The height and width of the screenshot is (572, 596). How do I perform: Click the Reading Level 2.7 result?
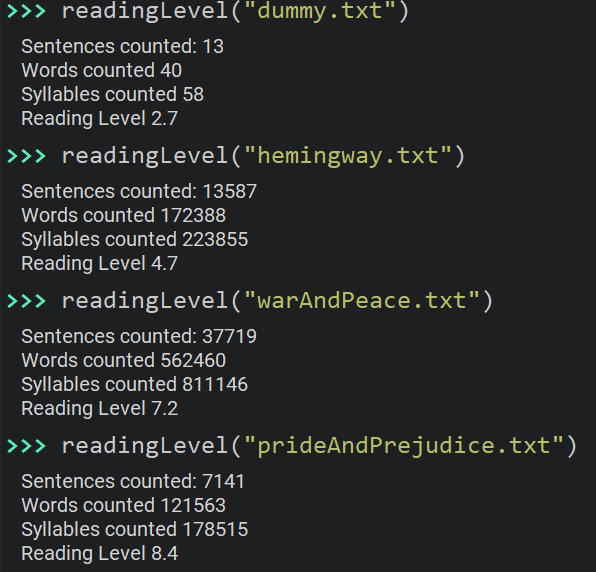(100, 118)
